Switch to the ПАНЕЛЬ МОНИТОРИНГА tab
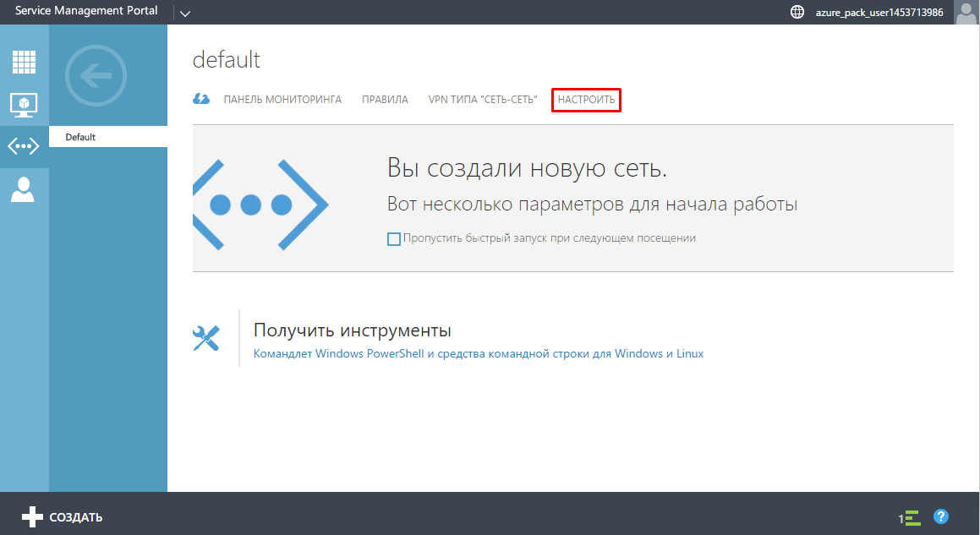980x535 pixels. coord(282,100)
